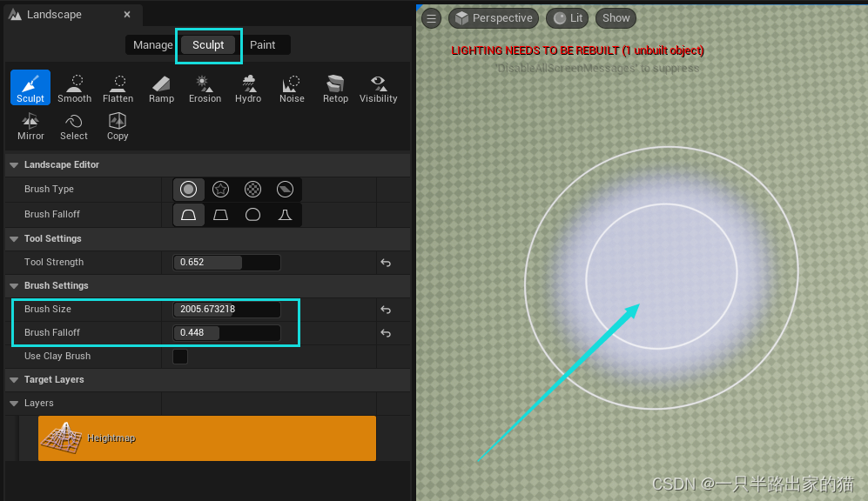Select the Visibility tool
This screenshot has height=501, width=868.
[x=378, y=89]
